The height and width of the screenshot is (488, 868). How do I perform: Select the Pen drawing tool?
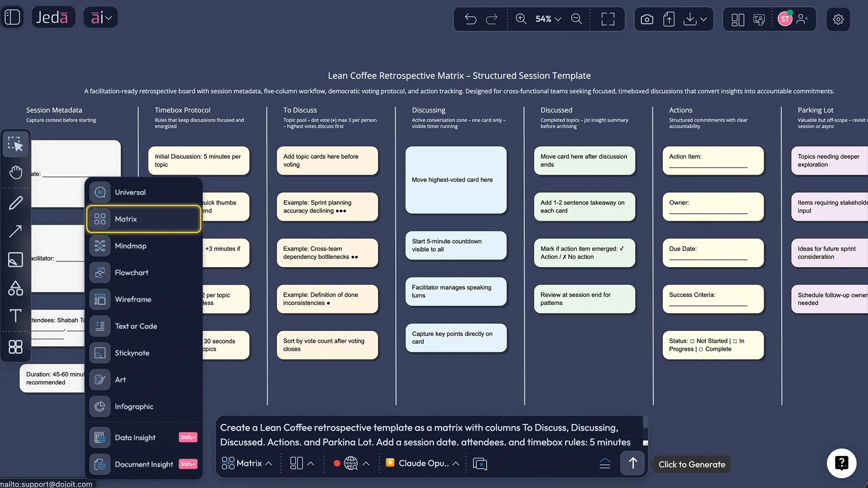click(16, 203)
